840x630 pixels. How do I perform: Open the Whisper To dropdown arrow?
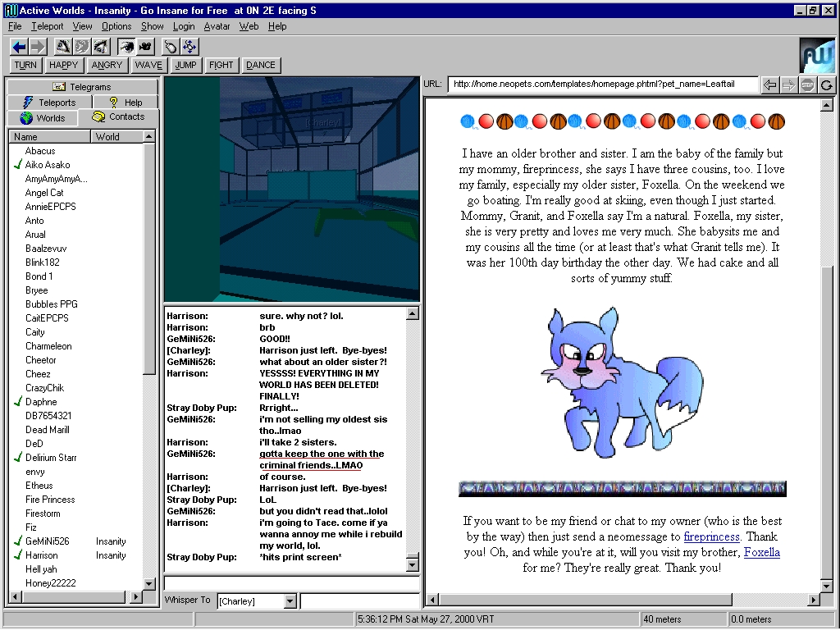[x=290, y=601]
